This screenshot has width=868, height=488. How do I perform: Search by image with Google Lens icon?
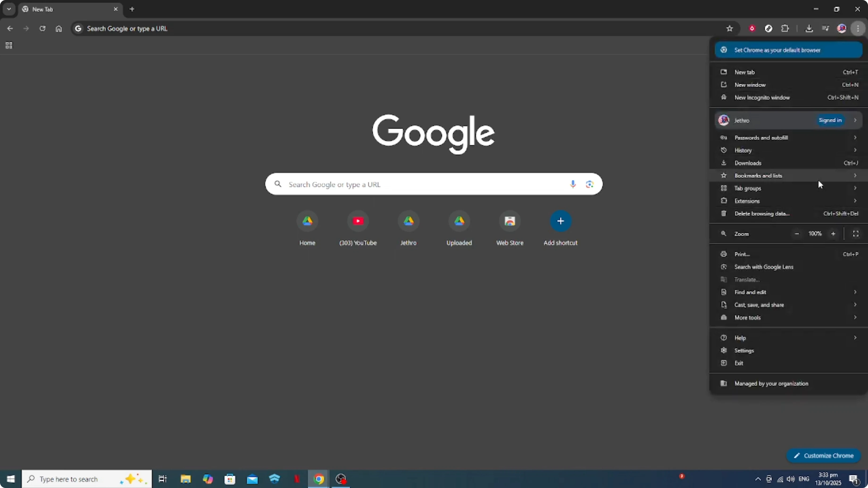coord(589,184)
